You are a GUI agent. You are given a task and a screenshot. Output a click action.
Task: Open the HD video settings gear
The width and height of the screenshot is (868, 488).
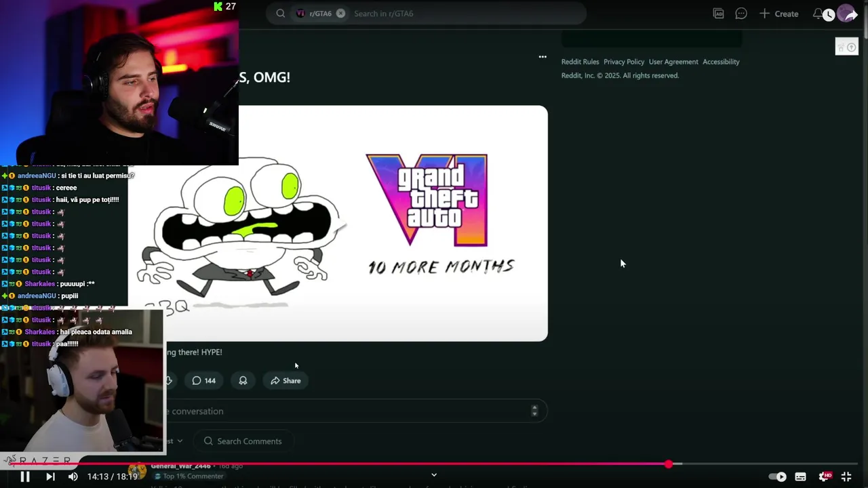click(x=825, y=476)
